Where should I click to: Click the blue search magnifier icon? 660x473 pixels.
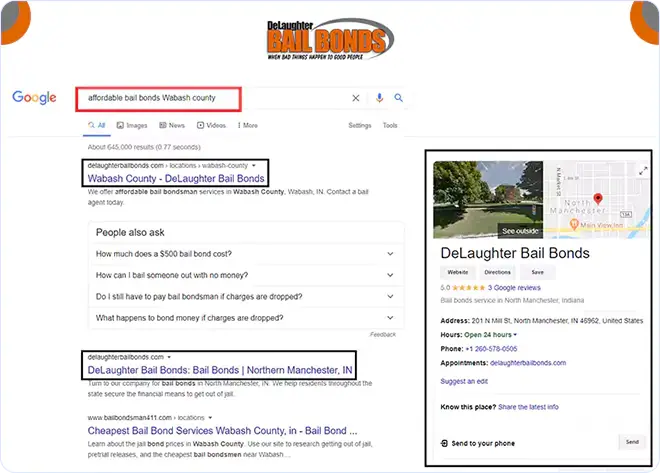399,98
